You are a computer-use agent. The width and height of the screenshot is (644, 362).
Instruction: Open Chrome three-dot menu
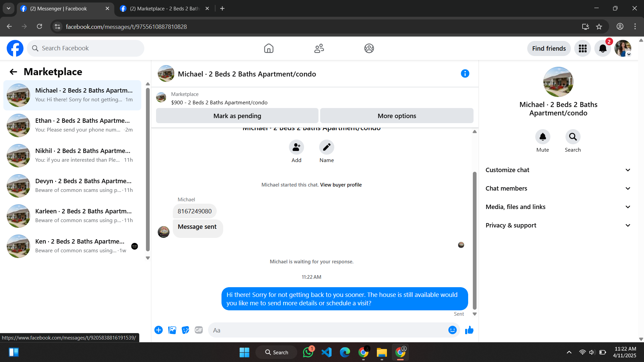(635, 27)
